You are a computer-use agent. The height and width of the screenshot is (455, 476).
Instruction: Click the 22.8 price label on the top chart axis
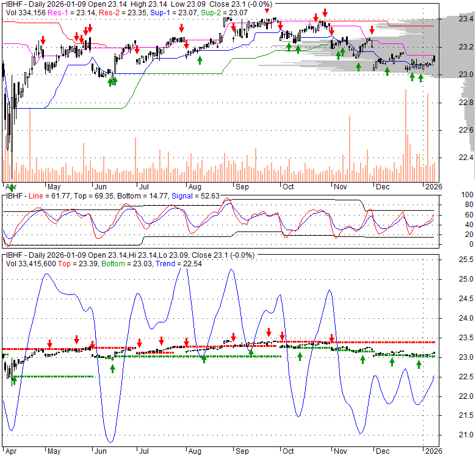[x=466, y=103]
